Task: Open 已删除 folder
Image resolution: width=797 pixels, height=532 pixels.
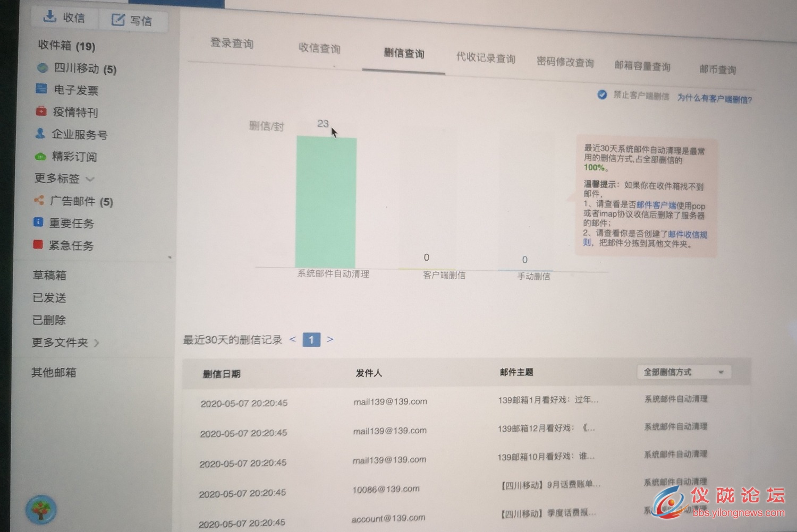Action: (49, 320)
